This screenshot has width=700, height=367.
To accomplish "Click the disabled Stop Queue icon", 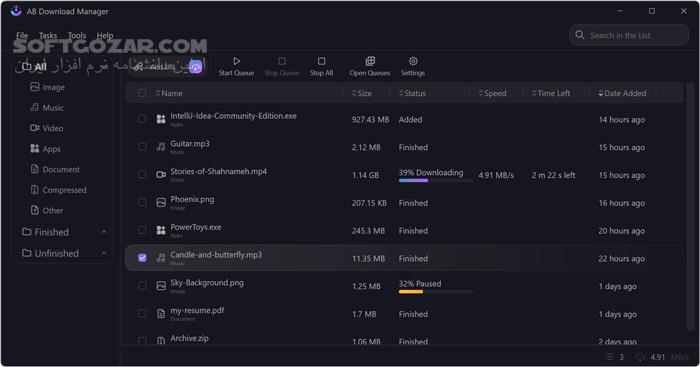I will pyautogui.click(x=282, y=61).
